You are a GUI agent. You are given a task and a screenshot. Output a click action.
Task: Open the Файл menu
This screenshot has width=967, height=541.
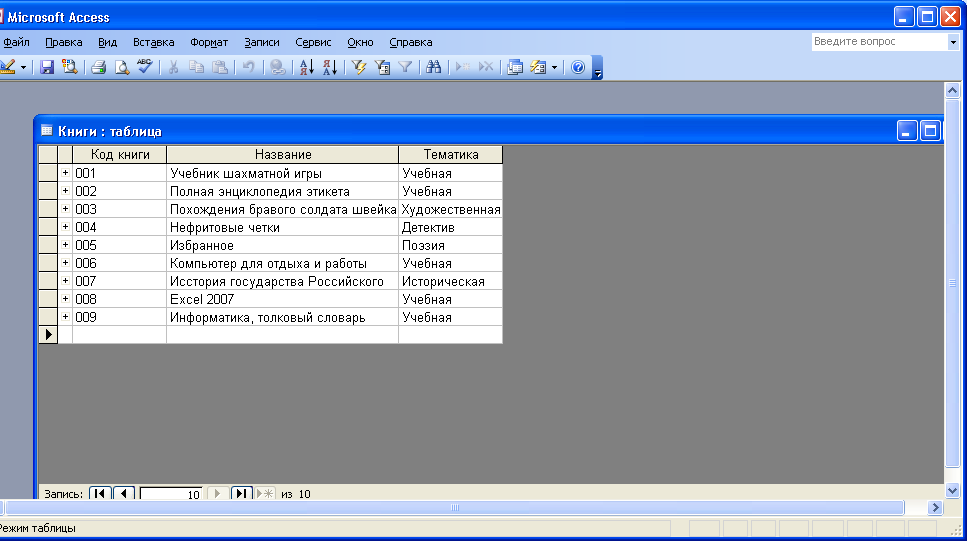pos(16,42)
